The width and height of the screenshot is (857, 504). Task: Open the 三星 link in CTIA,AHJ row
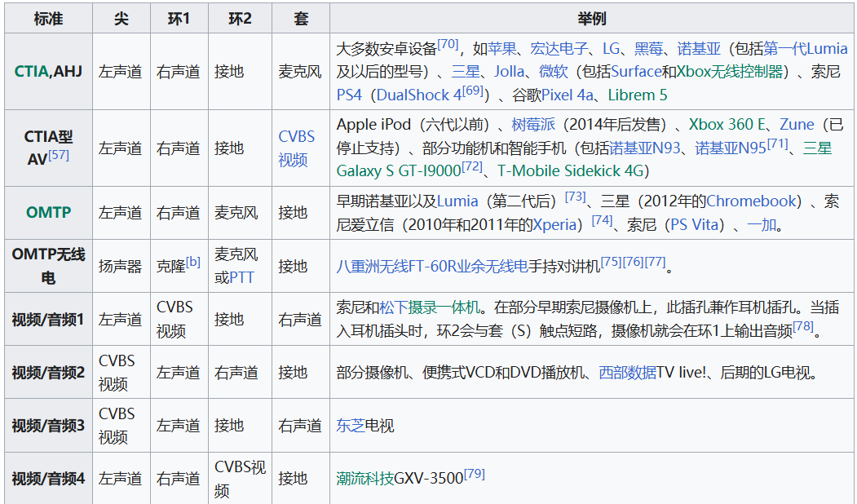[x=466, y=72]
